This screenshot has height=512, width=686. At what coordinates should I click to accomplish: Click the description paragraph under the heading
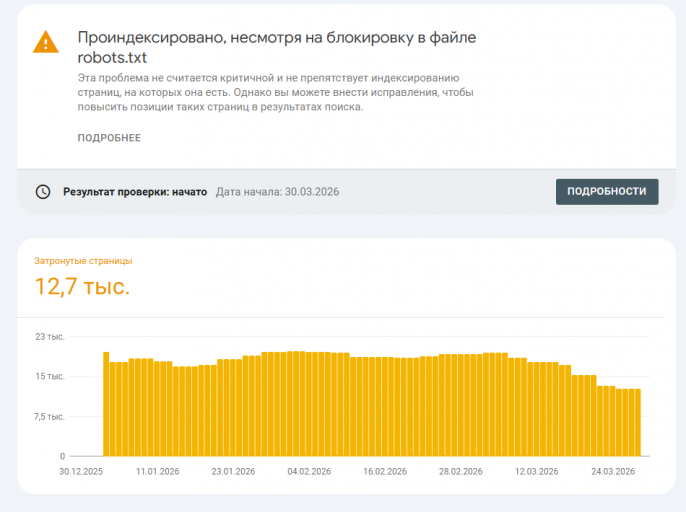click(x=276, y=92)
